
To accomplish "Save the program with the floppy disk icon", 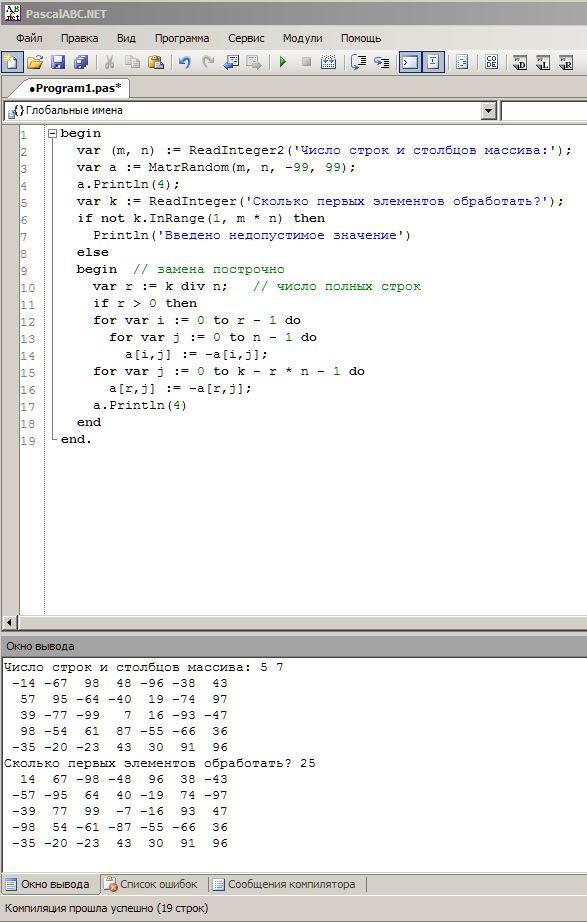I will tap(58, 62).
